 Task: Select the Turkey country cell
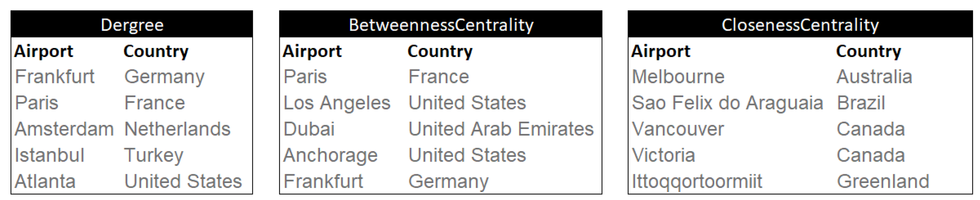point(154,155)
